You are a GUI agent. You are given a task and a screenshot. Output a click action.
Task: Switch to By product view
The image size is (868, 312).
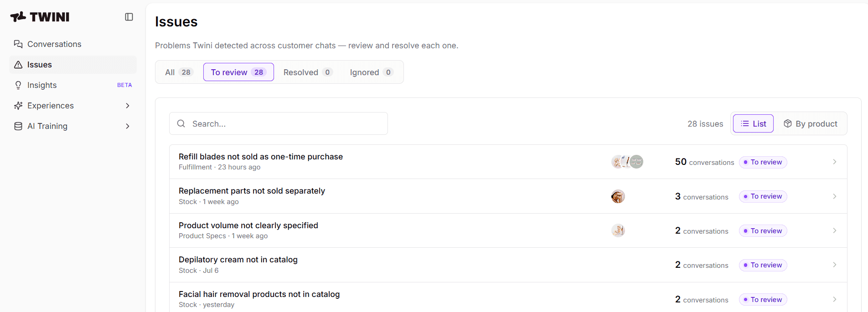click(810, 123)
